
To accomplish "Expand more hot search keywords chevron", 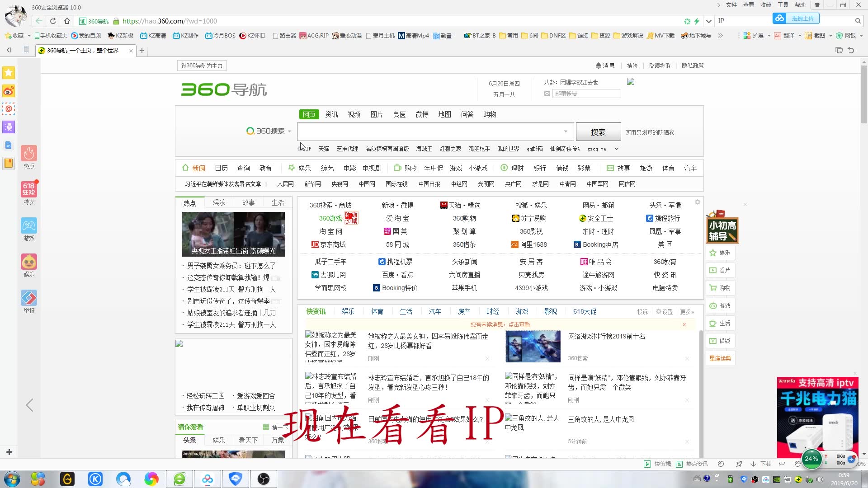I will pyautogui.click(x=617, y=149).
